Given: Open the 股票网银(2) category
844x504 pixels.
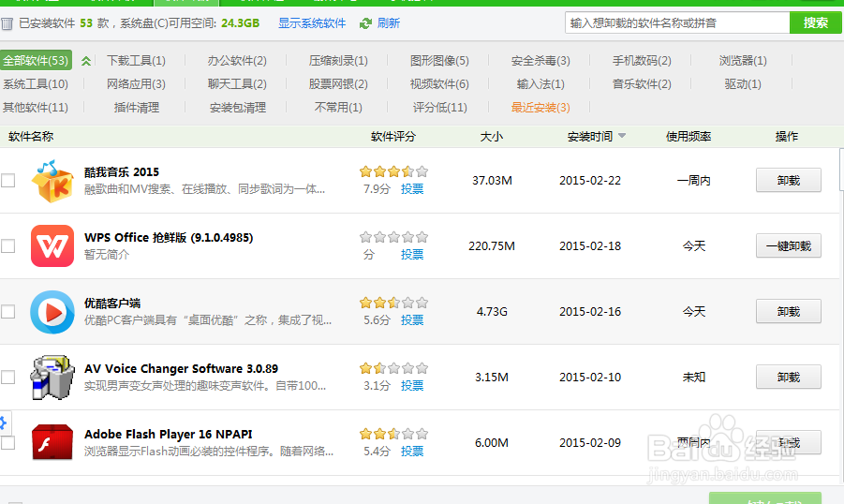Looking at the screenshot, I should (x=338, y=84).
